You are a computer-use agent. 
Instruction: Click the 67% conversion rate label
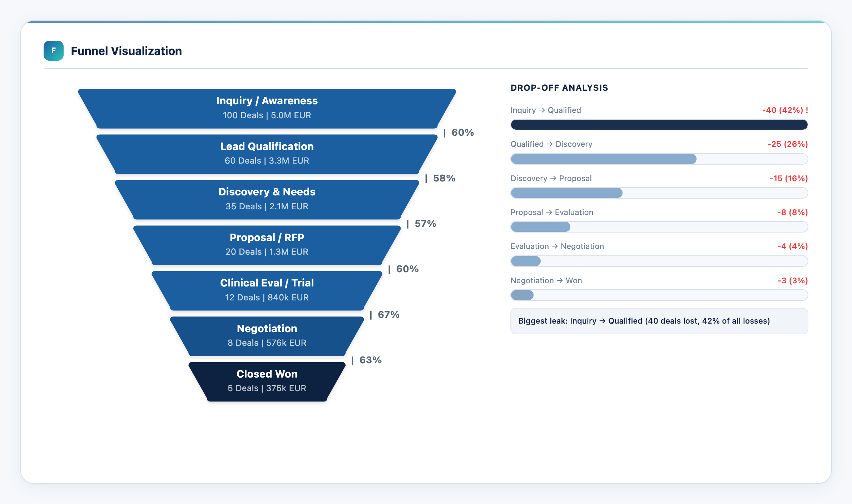click(x=388, y=315)
